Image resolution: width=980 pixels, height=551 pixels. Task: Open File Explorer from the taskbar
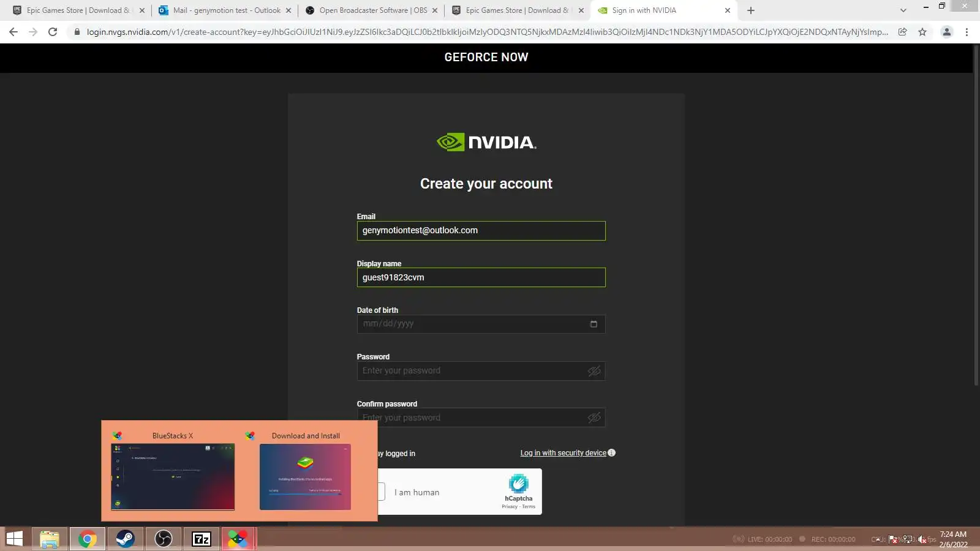coord(49,539)
